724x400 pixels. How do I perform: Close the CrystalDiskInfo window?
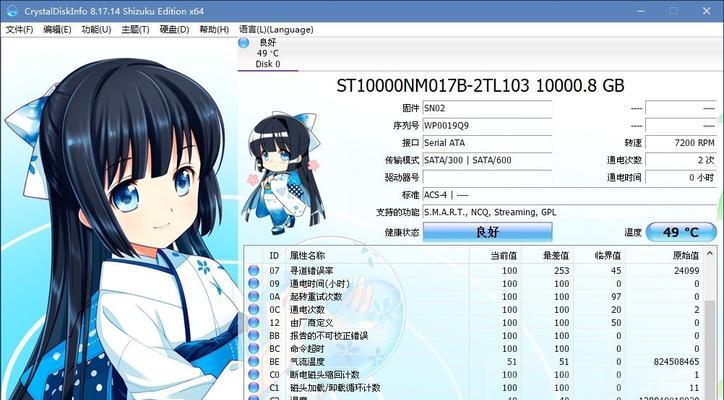[x=706, y=11]
